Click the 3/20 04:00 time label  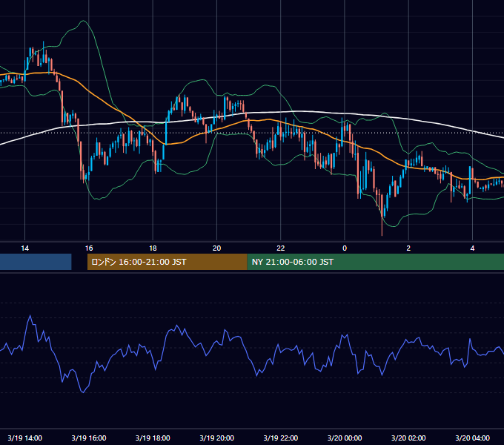[473, 438]
